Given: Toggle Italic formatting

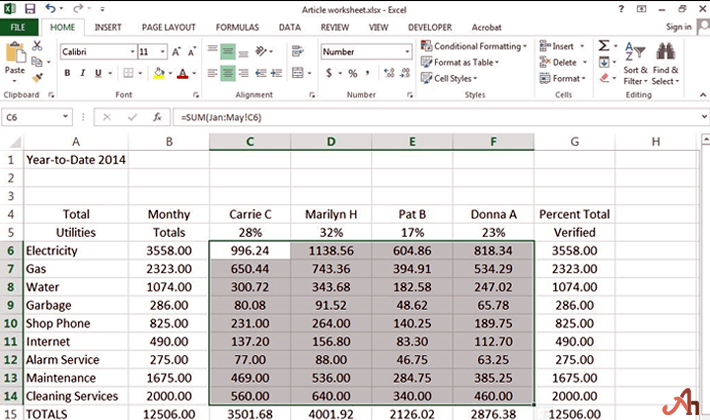Looking at the screenshot, I should pyautogui.click(x=83, y=73).
